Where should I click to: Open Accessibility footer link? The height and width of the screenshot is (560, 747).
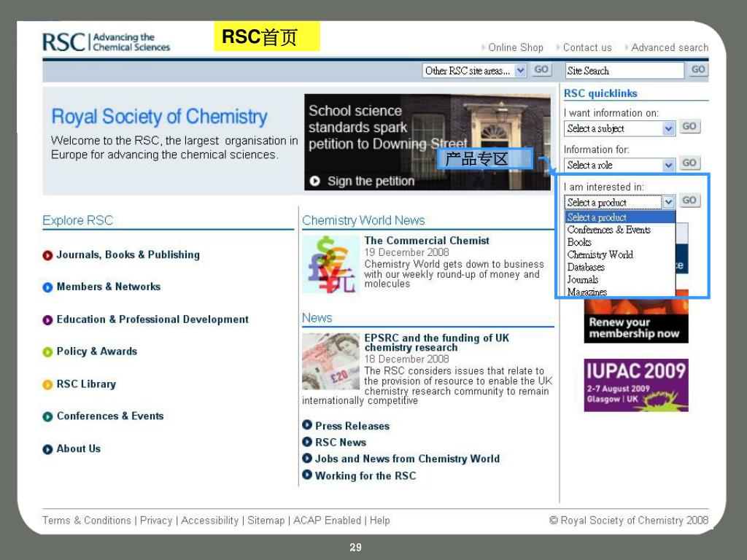pyautogui.click(x=209, y=521)
